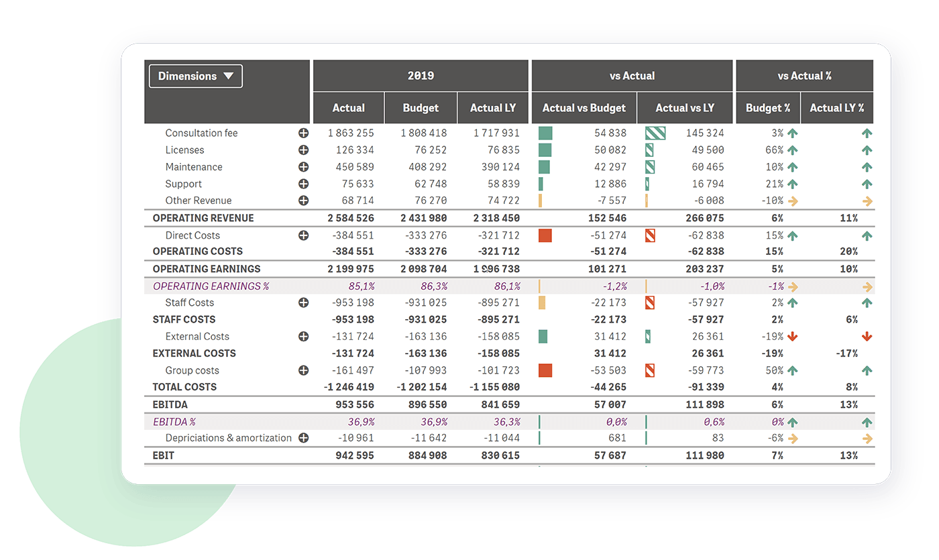Screen dimensions: 939x560
Task: Click green up arrow beside Direct Costs 15%
Action: 793,235
